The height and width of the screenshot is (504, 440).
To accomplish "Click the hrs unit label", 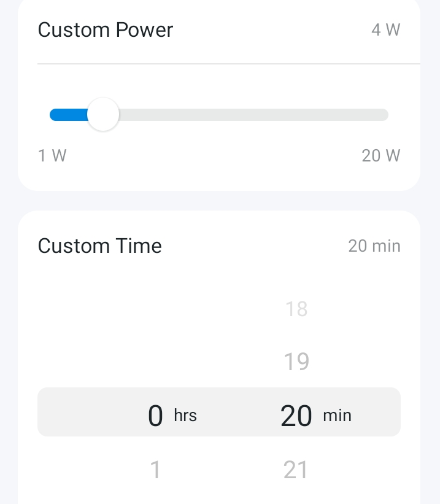I will click(x=185, y=415).
